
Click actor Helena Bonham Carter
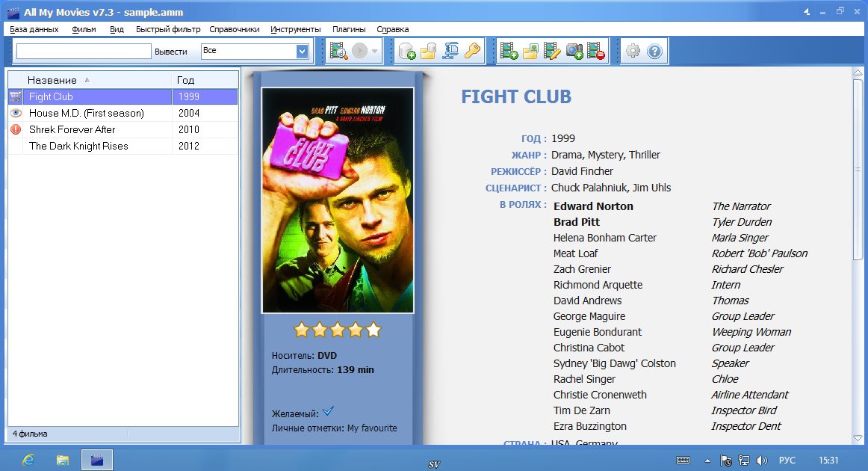pos(605,238)
